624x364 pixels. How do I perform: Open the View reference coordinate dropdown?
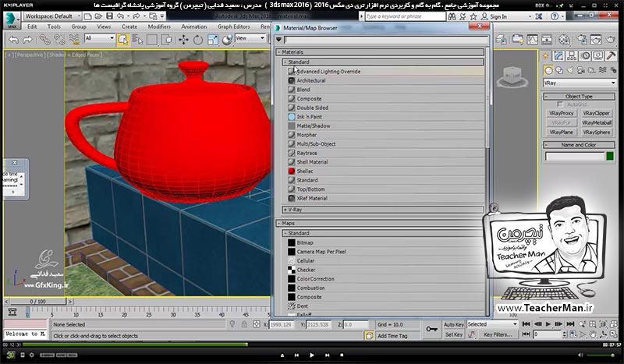click(x=250, y=38)
